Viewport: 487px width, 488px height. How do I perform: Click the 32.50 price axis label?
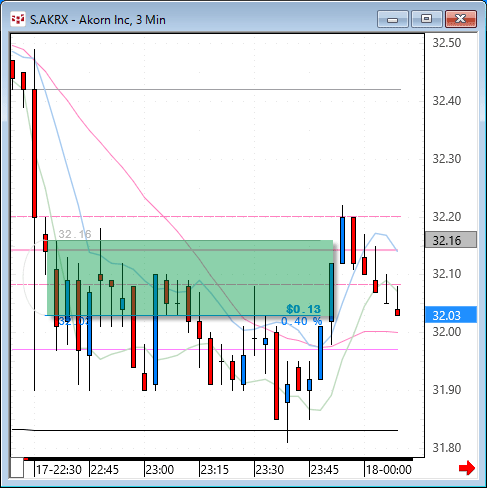tap(447, 43)
